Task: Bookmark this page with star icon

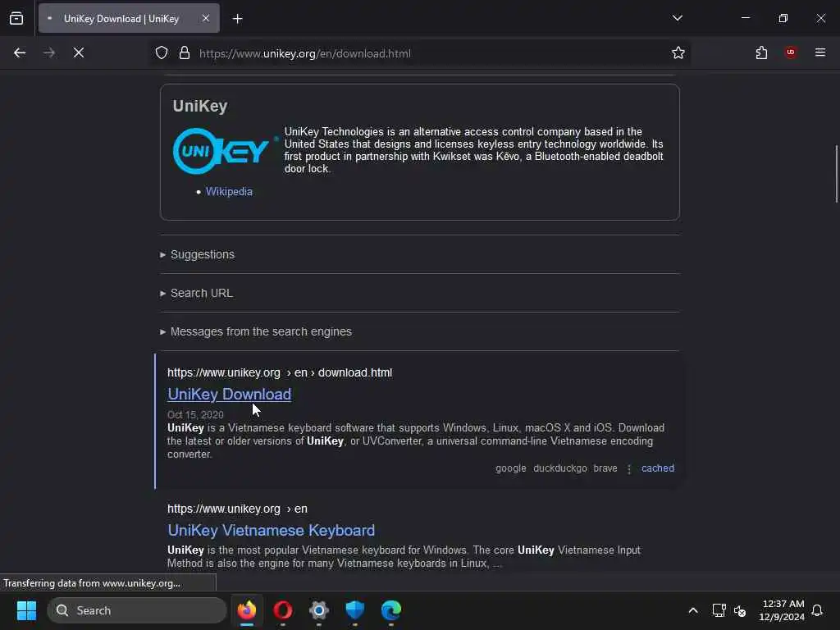Action: [678, 52]
